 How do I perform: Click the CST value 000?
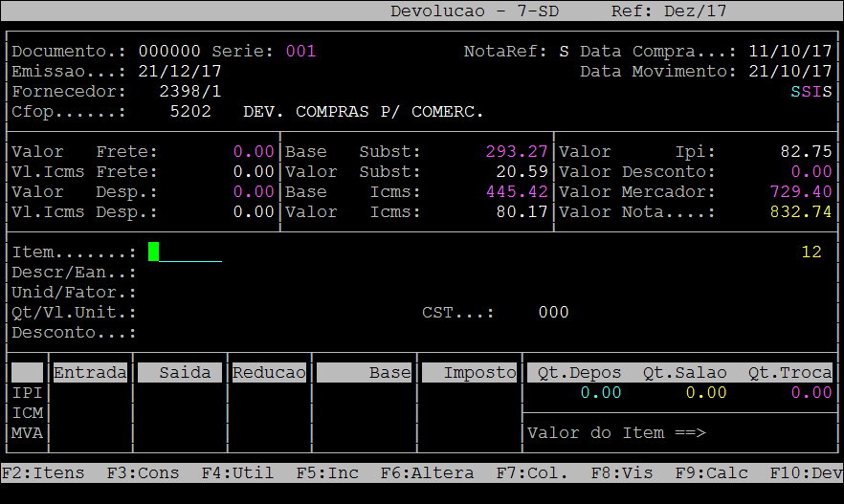(x=553, y=312)
